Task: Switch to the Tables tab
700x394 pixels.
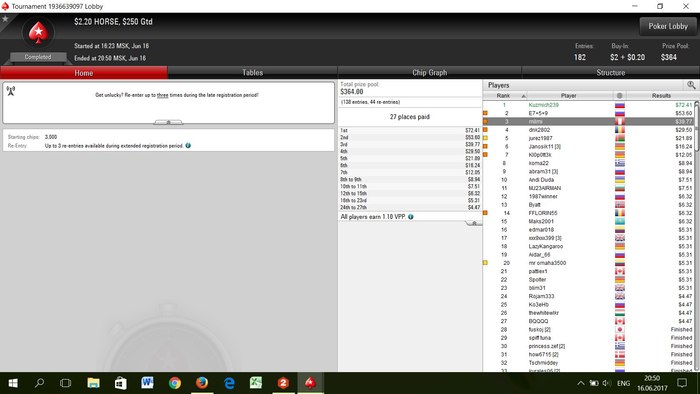Action: [253, 73]
